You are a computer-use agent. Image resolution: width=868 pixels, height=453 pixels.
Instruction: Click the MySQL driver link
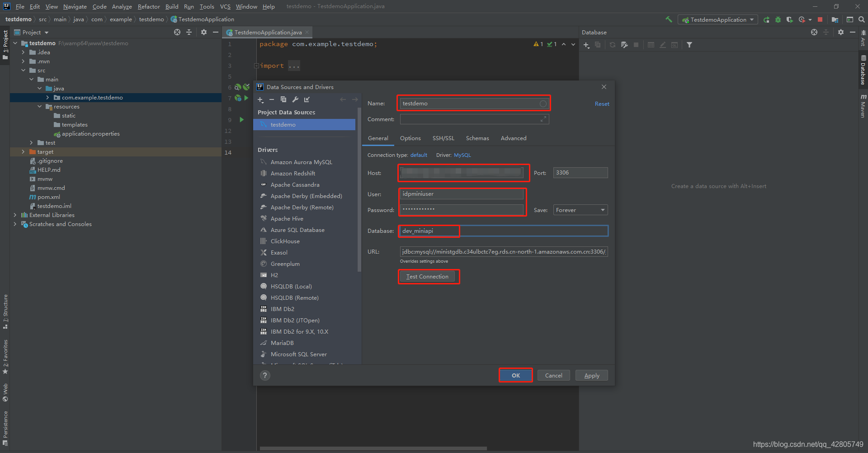462,155
